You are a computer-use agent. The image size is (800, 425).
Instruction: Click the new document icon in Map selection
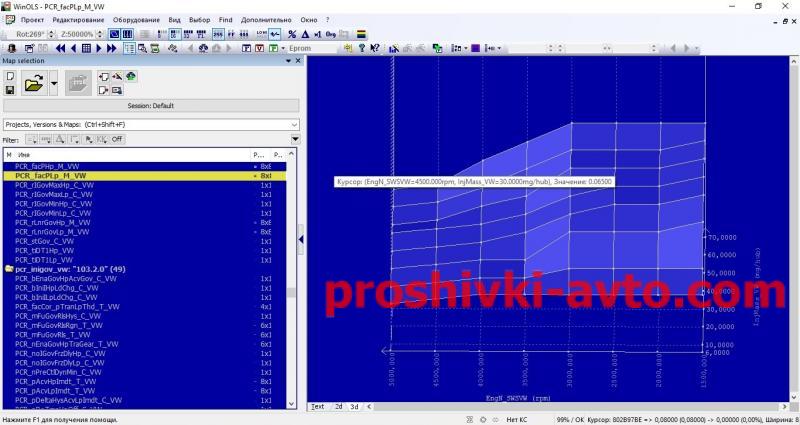click(10, 77)
